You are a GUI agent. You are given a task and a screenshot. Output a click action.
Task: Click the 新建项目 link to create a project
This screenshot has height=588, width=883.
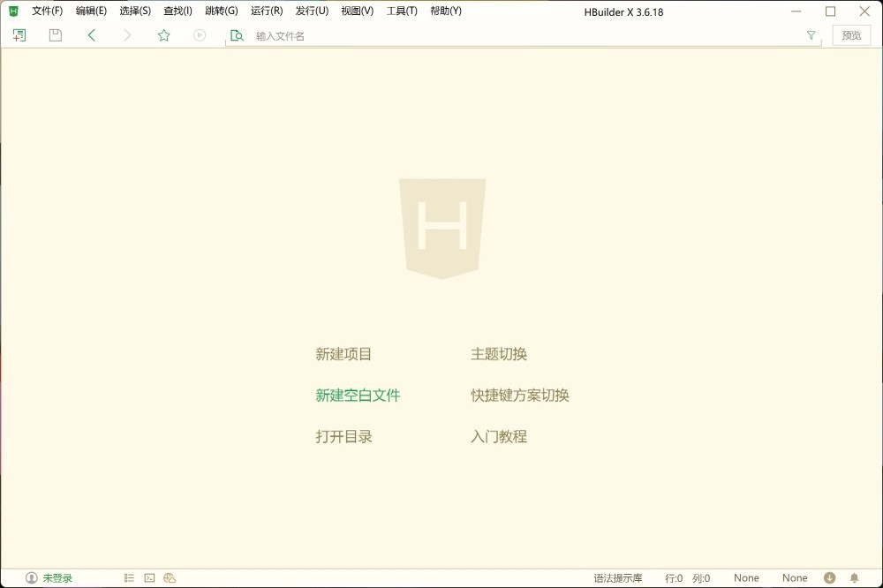[x=343, y=353]
